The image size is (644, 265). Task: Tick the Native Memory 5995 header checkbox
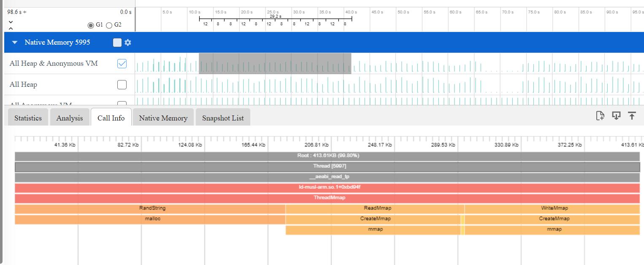tap(117, 43)
